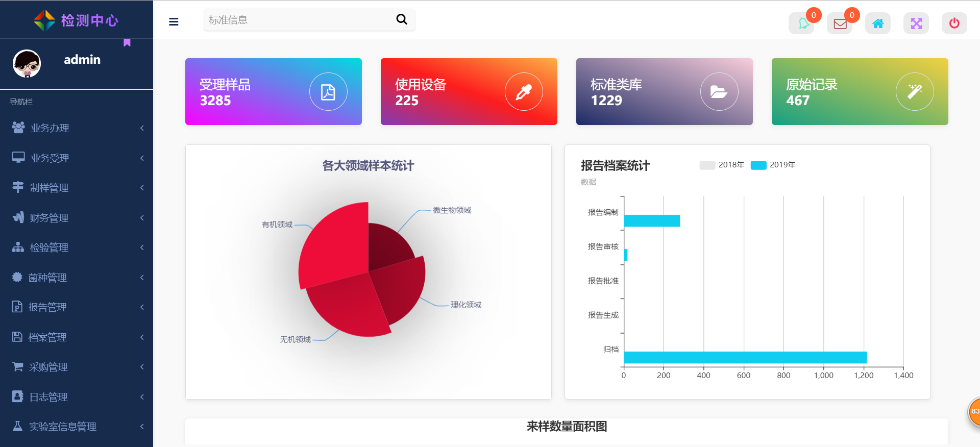The height and width of the screenshot is (447, 980).
Task: Open the 检验管理 menu item
Action: tap(49, 247)
